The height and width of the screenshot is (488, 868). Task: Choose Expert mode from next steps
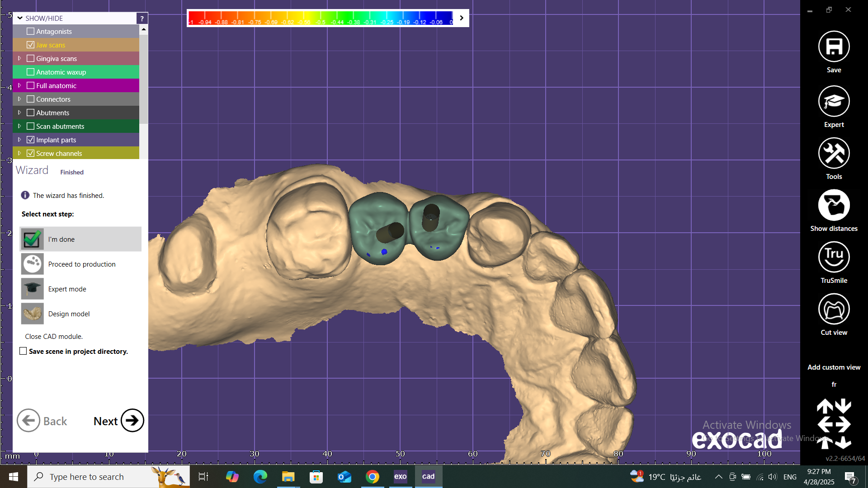coord(67,289)
